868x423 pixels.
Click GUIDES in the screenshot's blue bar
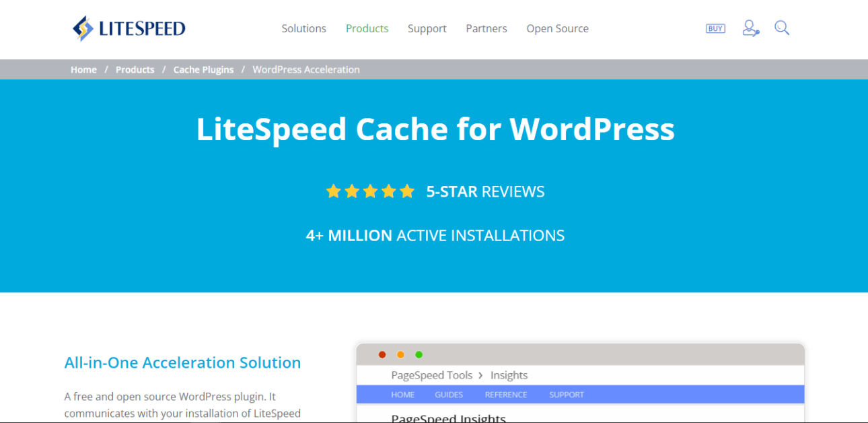(x=449, y=395)
